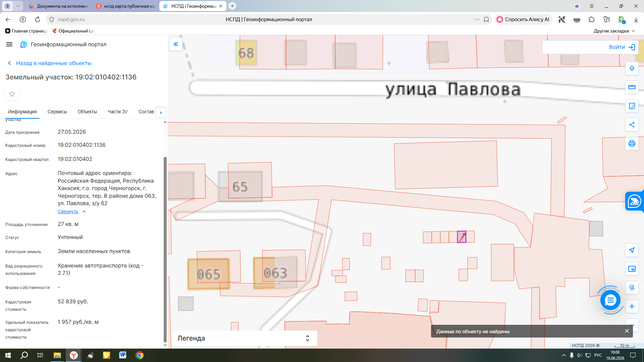Select the Информация tab

coord(22,112)
